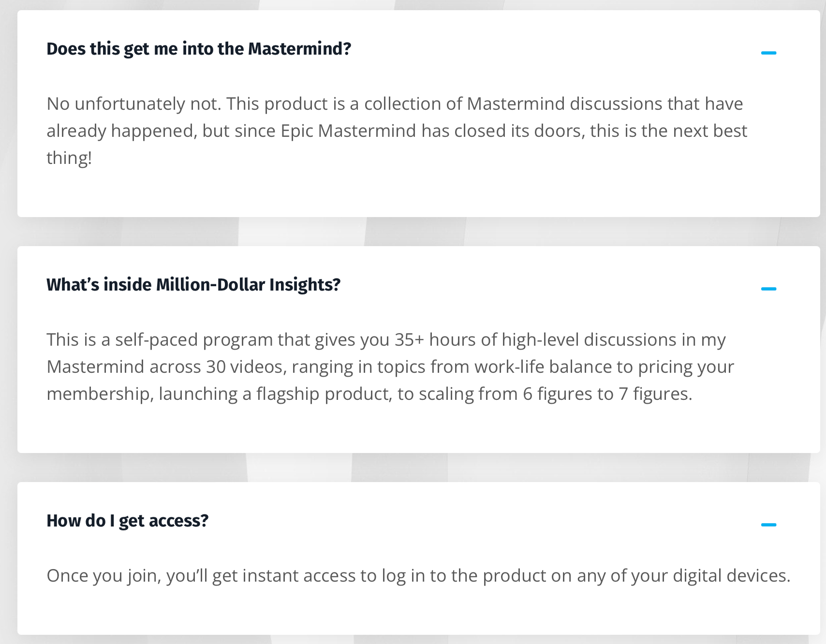The image size is (826, 644).
Task: Collapse the Mastermind question using its minus icon
Action: (768, 53)
